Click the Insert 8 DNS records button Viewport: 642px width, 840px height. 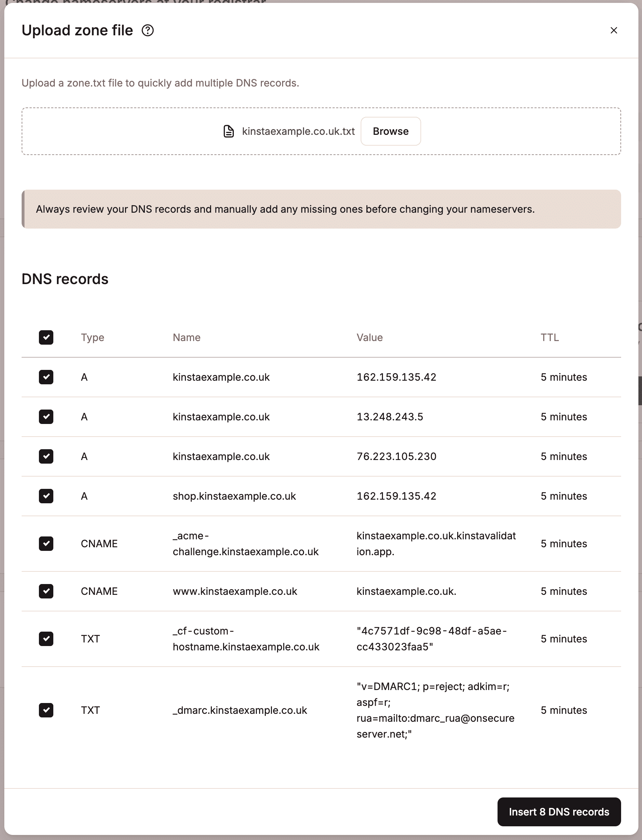[559, 812]
